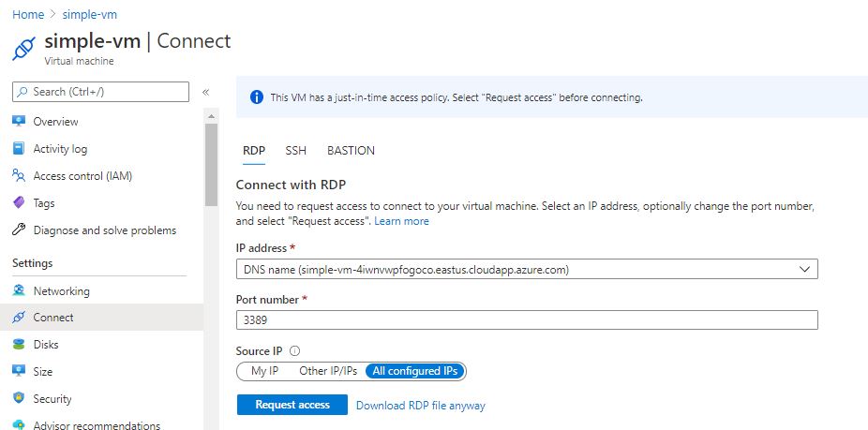
Task: Click the Size monitor icon
Action: pos(19,371)
